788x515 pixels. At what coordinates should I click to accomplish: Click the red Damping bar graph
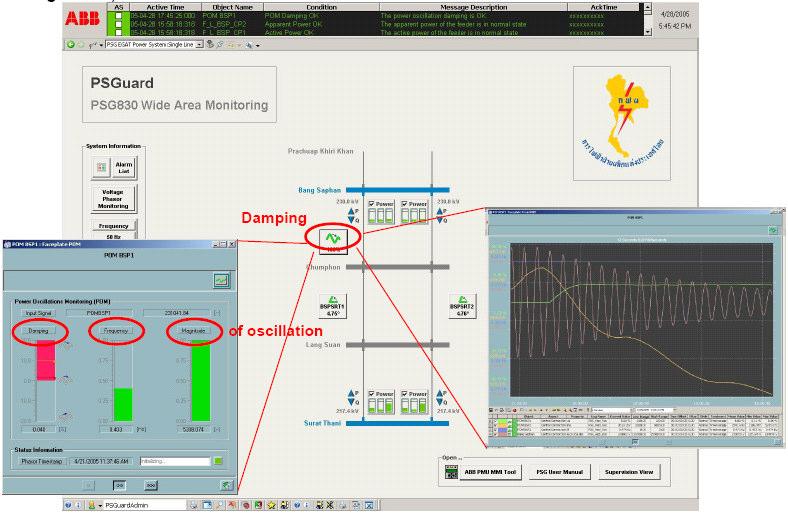tap(46, 360)
